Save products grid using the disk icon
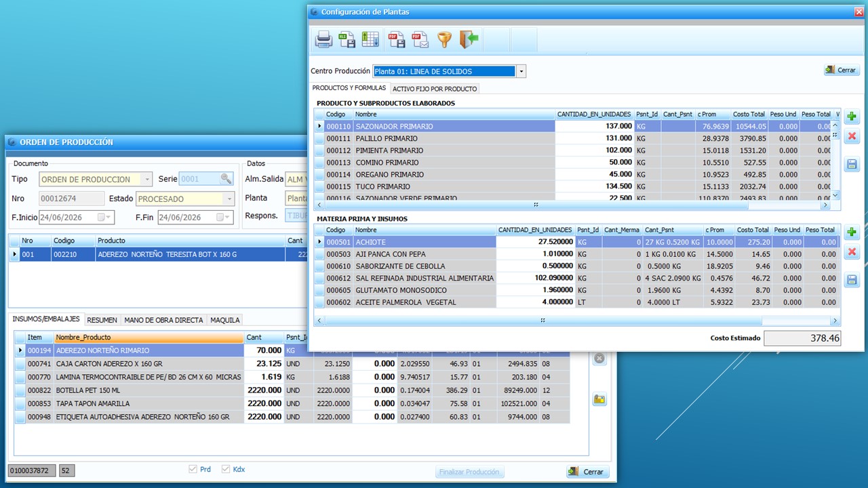 coord(852,164)
